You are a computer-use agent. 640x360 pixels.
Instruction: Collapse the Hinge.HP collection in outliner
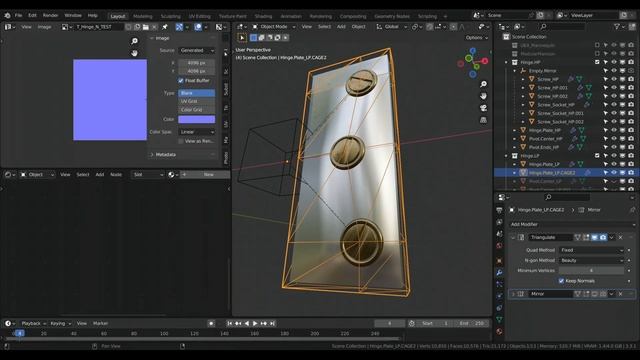[x=507, y=62]
